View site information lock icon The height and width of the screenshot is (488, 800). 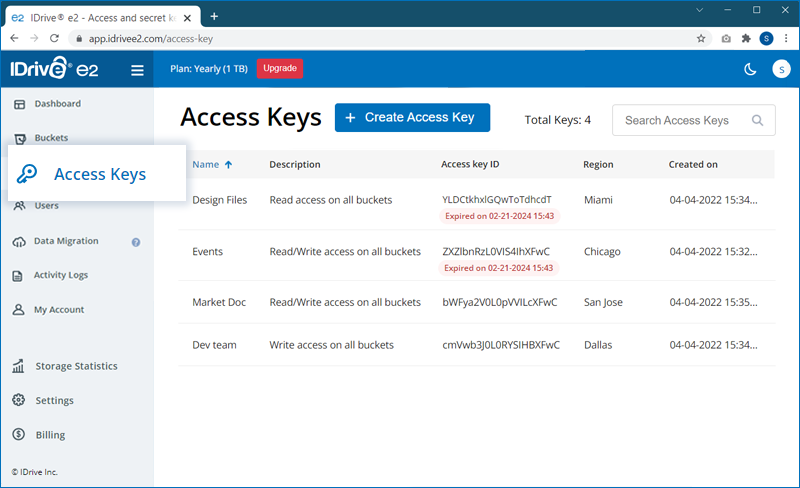(x=79, y=39)
